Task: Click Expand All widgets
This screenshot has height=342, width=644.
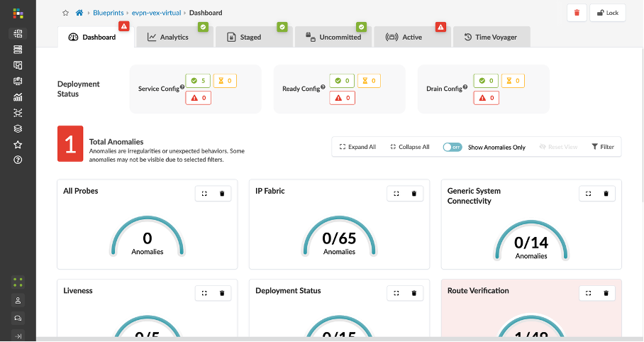Action: click(x=357, y=147)
